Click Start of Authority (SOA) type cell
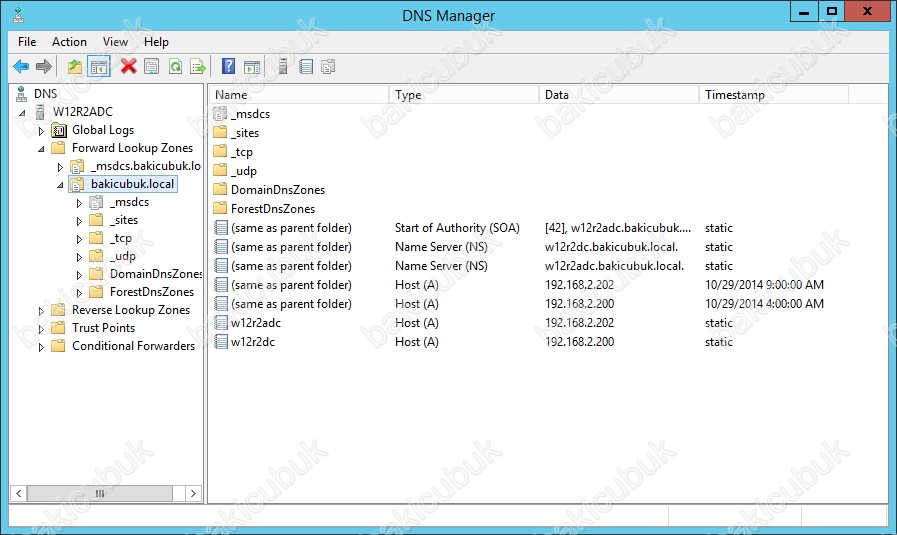897x535 pixels. coord(457,228)
